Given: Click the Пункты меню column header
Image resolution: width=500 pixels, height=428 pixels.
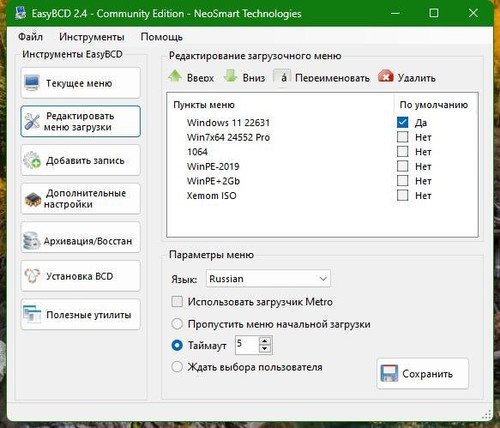Looking at the screenshot, I should [204, 105].
